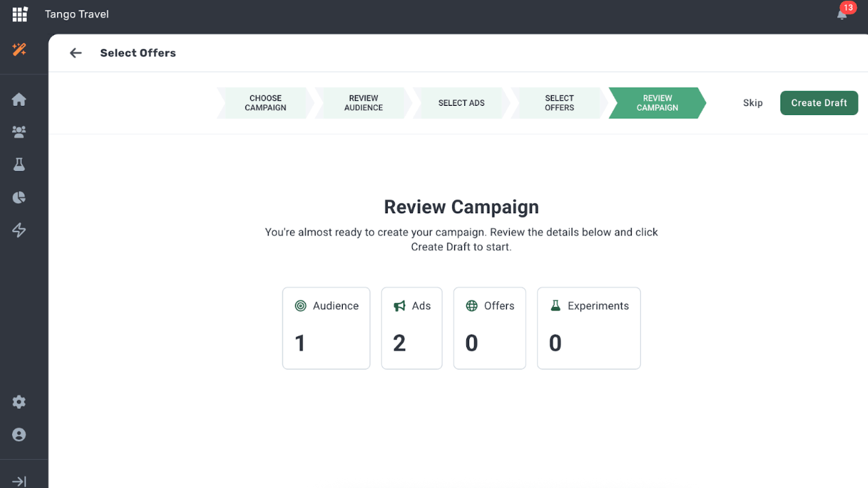Click the lightning bolt sidebar icon
868x488 pixels.
click(19, 230)
